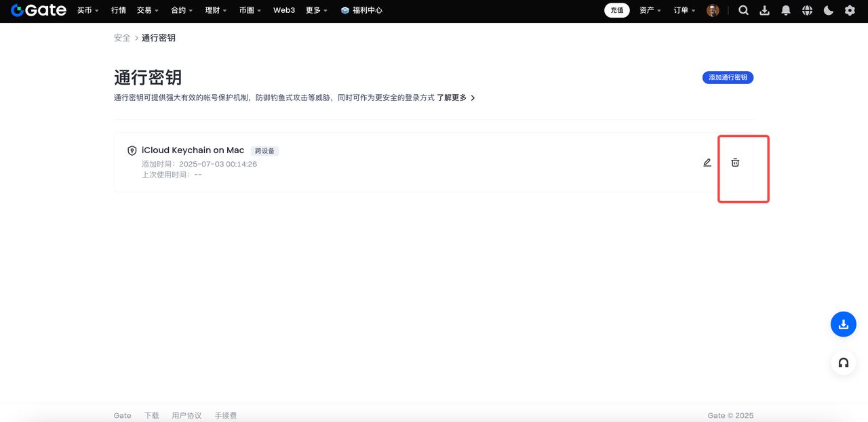Click the 充值 button in the top bar
The height and width of the screenshot is (422, 868).
point(616,10)
